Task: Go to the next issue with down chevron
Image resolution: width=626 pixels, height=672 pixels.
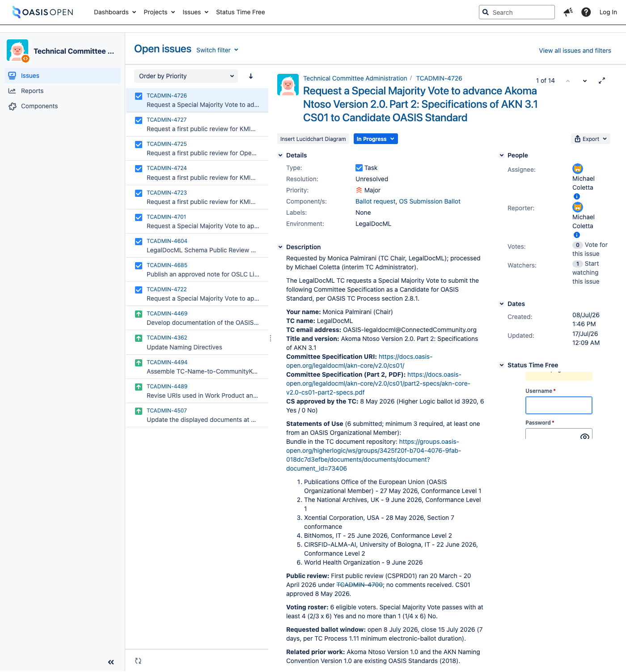Action: (584, 81)
